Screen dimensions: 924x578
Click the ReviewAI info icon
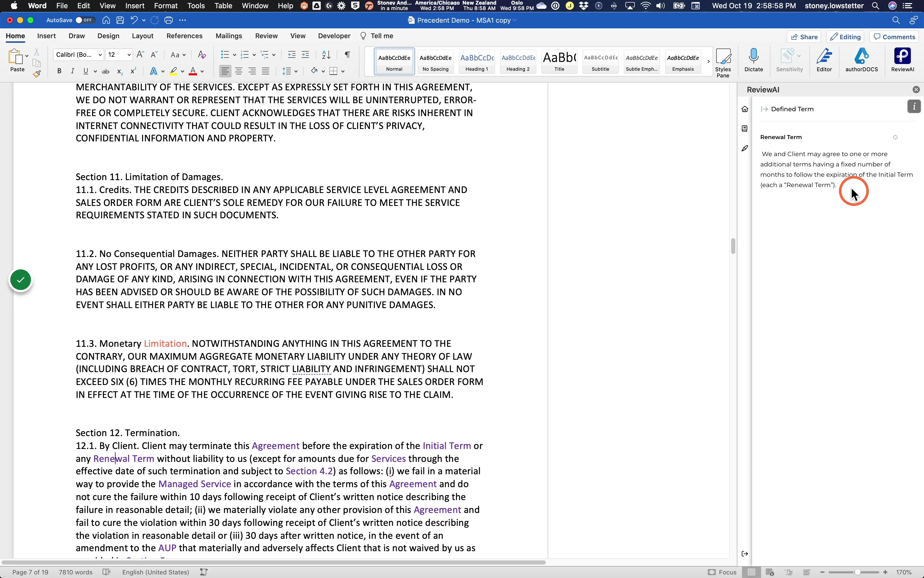point(914,107)
